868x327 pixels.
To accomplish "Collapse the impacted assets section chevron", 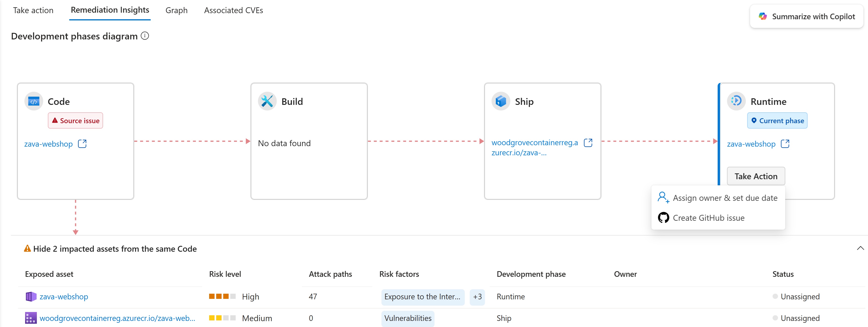I will [860, 248].
